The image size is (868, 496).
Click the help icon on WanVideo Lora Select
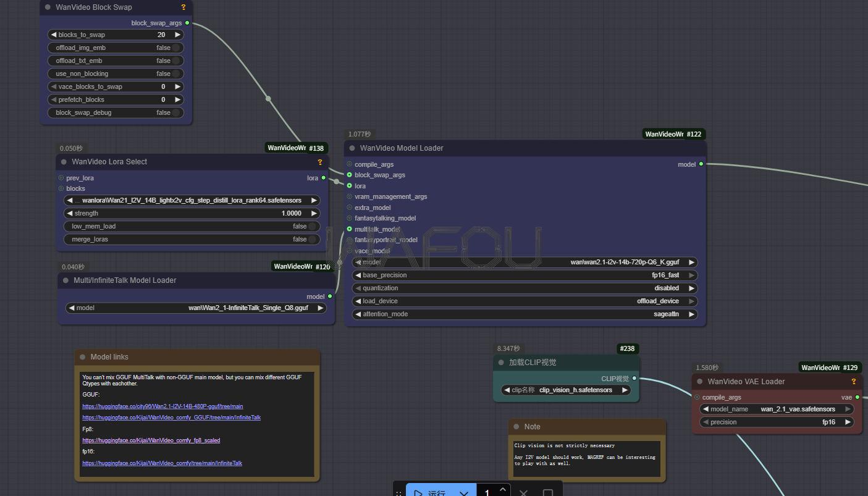tap(320, 162)
